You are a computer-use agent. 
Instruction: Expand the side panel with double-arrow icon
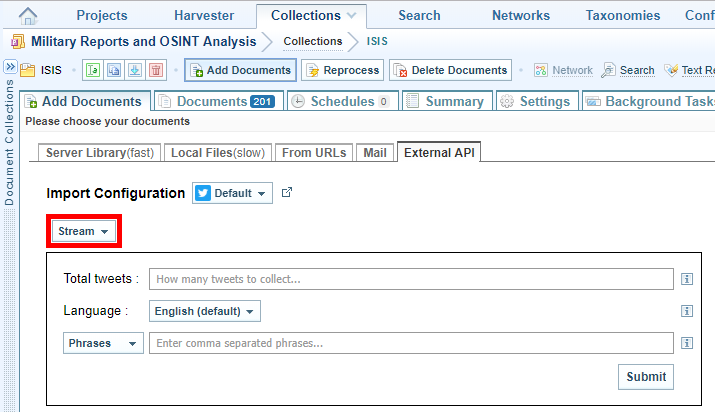[9, 67]
